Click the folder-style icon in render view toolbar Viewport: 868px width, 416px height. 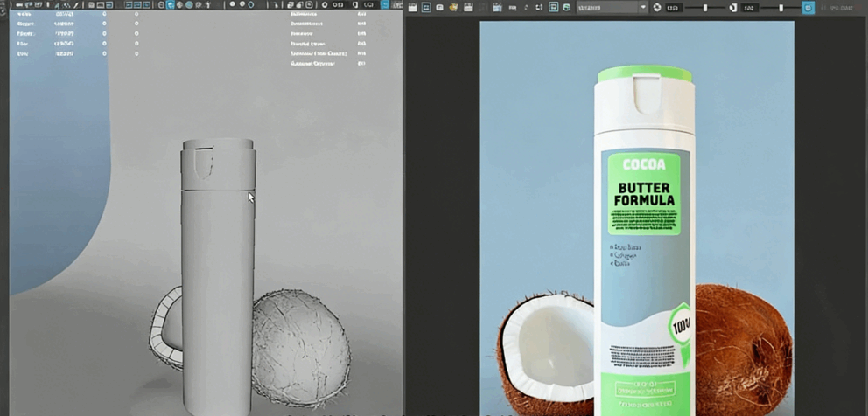454,7
